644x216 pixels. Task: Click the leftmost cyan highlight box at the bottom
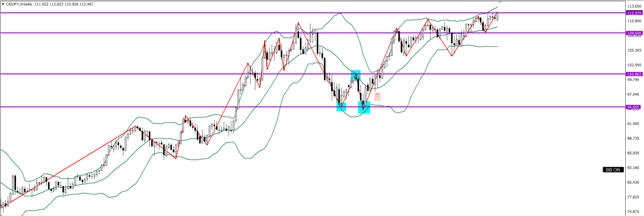pos(341,107)
